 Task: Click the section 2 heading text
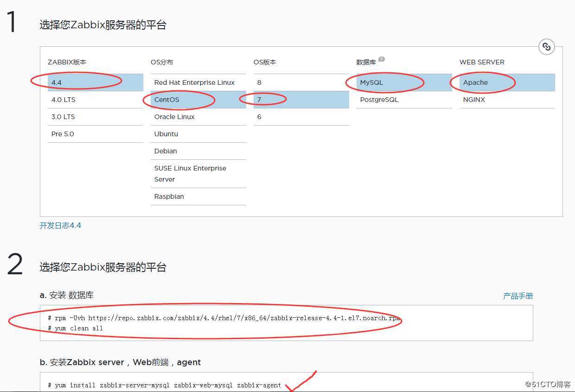[103, 267]
